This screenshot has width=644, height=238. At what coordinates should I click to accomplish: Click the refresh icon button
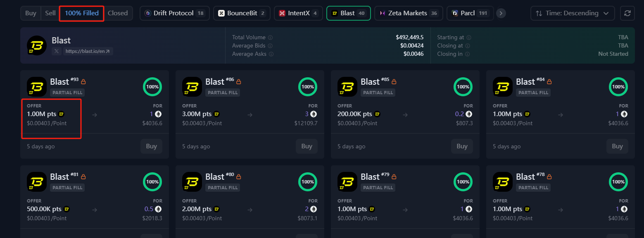(627, 13)
